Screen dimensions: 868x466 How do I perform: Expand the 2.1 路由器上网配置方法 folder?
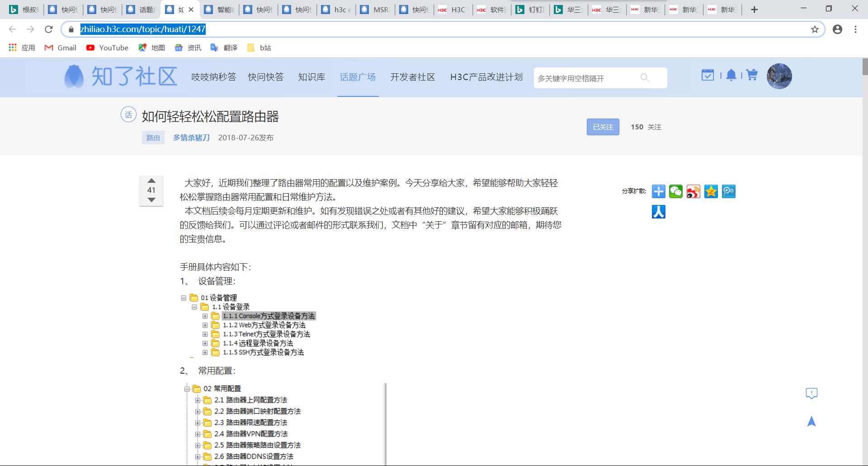tap(198, 400)
